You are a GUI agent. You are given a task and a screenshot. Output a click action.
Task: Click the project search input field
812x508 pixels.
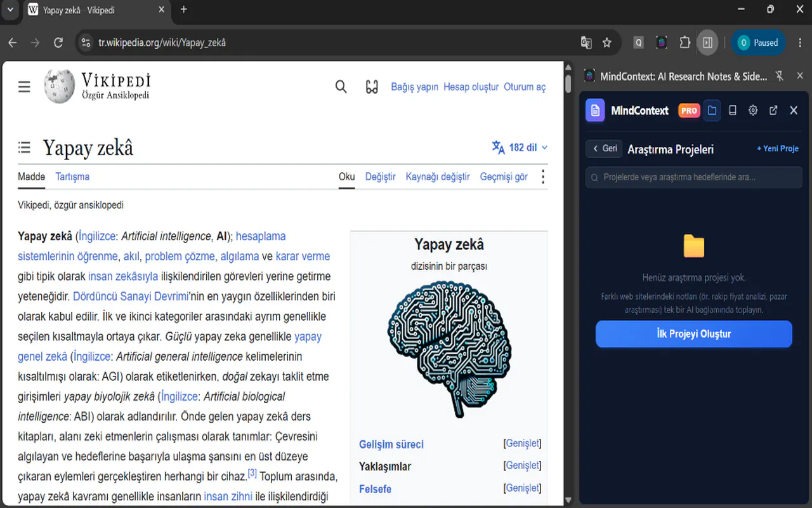(694, 177)
